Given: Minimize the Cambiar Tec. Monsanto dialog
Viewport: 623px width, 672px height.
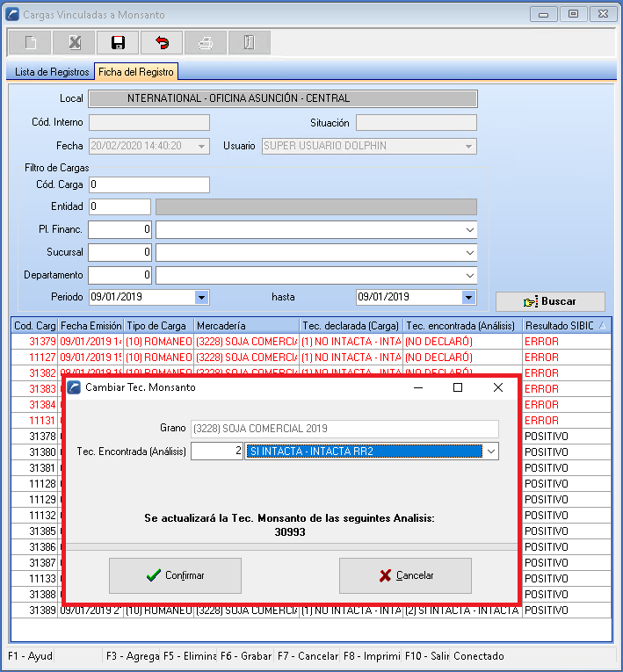Looking at the screenshot, I should pos(418,387).
